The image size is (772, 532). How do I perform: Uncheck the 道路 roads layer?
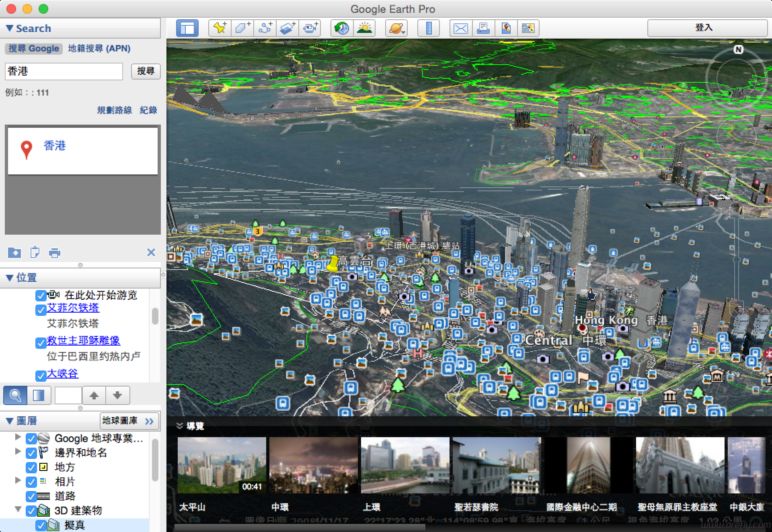(31, 496)
